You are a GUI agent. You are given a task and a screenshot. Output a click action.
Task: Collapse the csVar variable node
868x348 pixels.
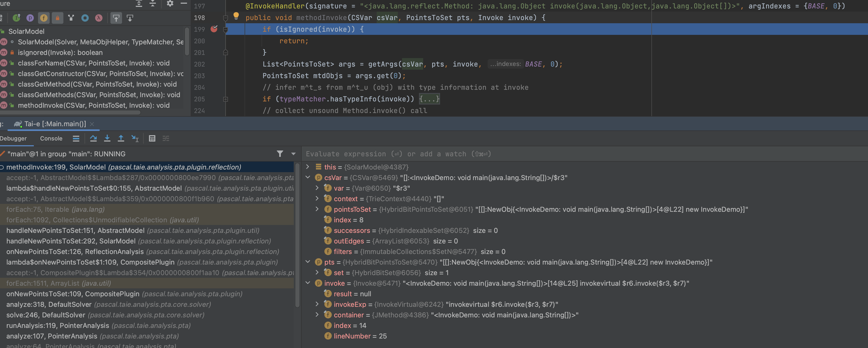[x=307, y=177]
